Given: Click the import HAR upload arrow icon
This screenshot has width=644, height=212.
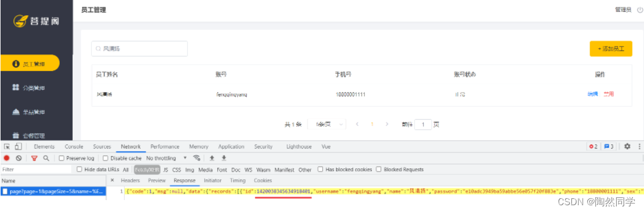Looking at the screenshot, I should pos(212,158).
